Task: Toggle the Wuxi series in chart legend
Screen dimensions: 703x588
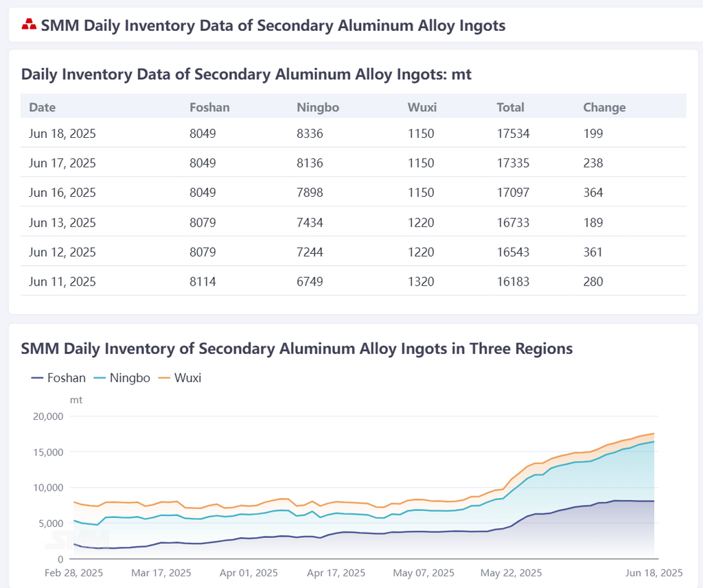Action: [180, 377]
